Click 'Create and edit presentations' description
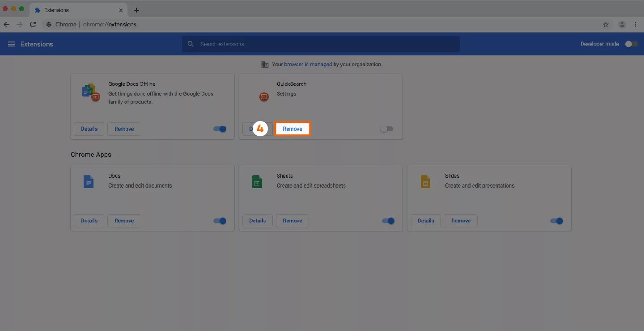Screen dimensions: 644x331 click(480, 186)
